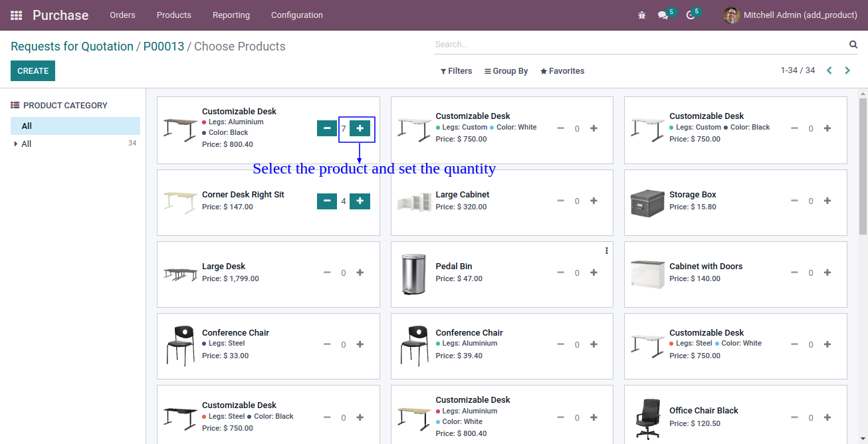Open Large Desk product title
This screenshot has height=444, width=868.
(x=224, y=267)
